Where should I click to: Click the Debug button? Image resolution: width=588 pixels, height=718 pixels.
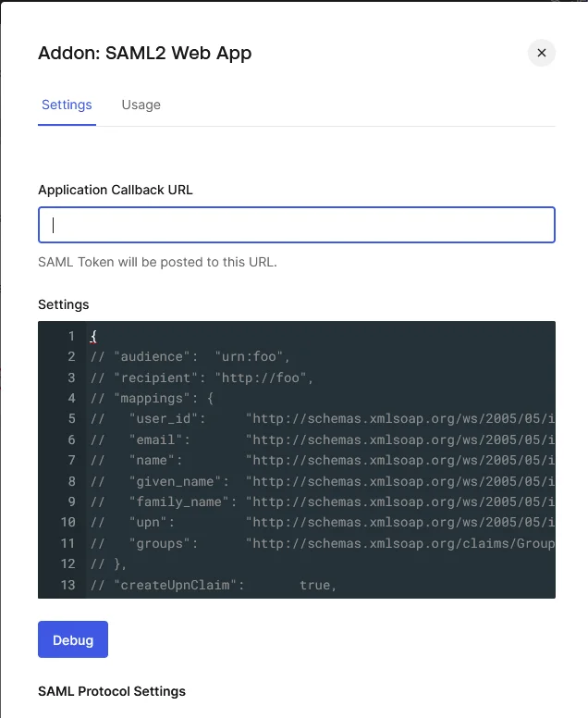[73, 639]
